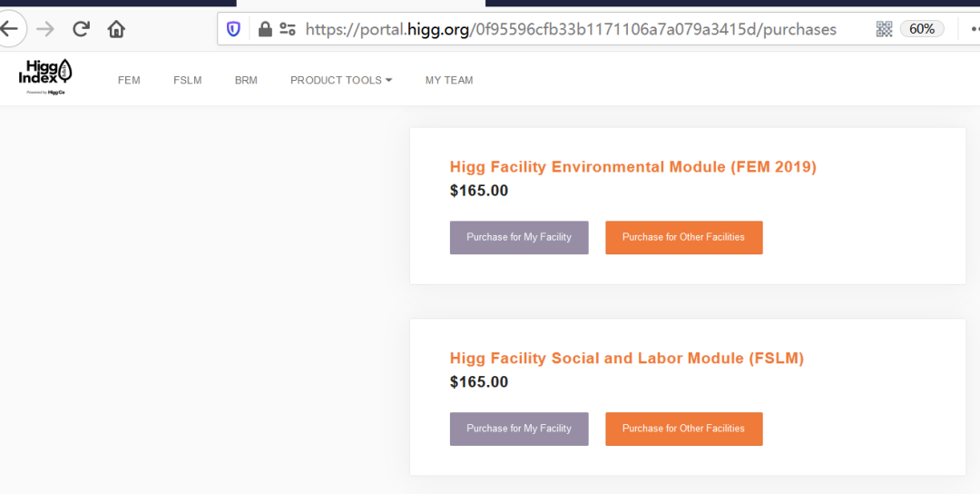Purchase FEM 2019 for My Facility
The image size is (980, 494).
pos(519,238)
